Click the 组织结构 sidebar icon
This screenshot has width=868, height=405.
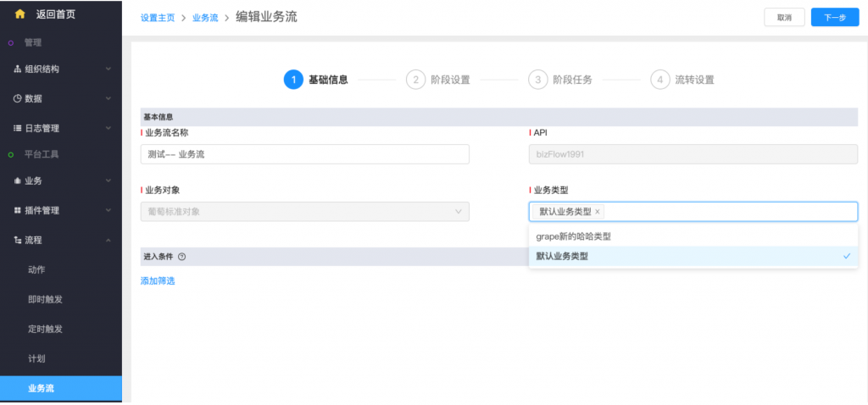[x=18, y=69]
